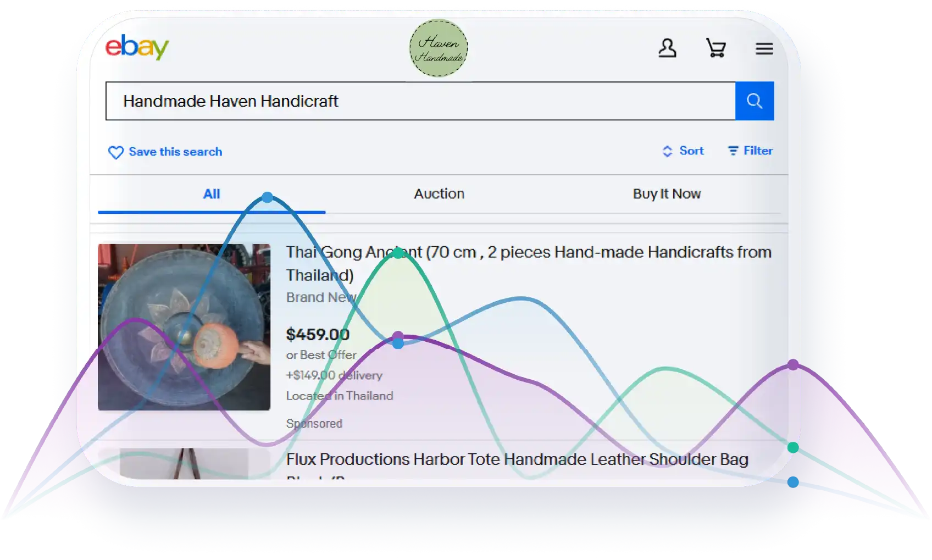Switch to the Auction tab
932x560 pixels.
tap(439, 194)
